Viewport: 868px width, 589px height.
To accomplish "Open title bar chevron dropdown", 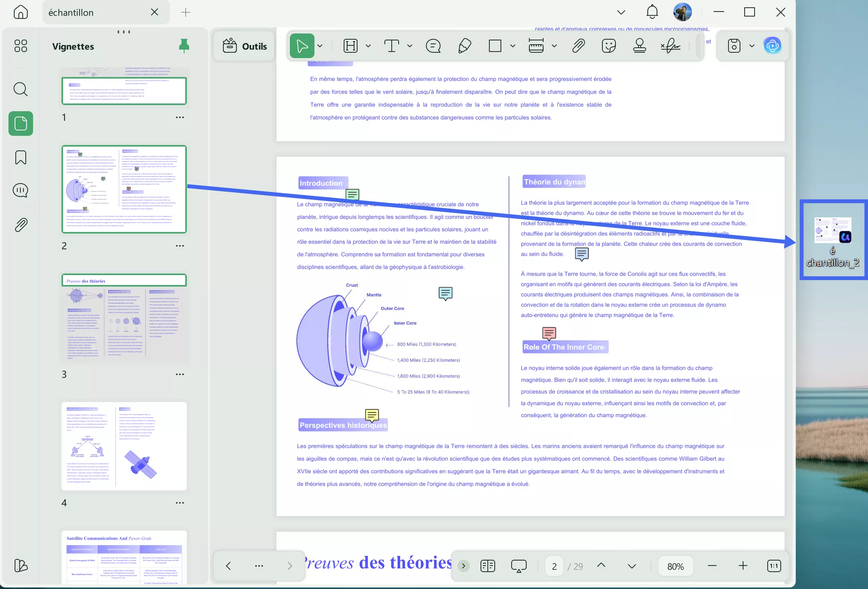I will click(x=621, y=12).
